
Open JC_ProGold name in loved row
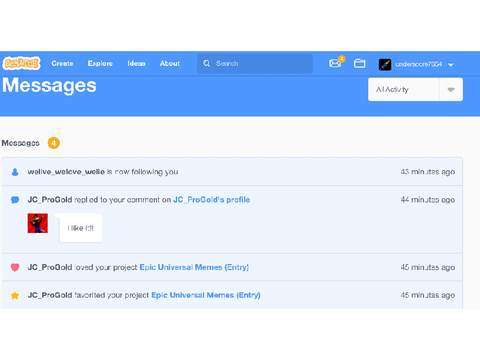click(50, 267)
